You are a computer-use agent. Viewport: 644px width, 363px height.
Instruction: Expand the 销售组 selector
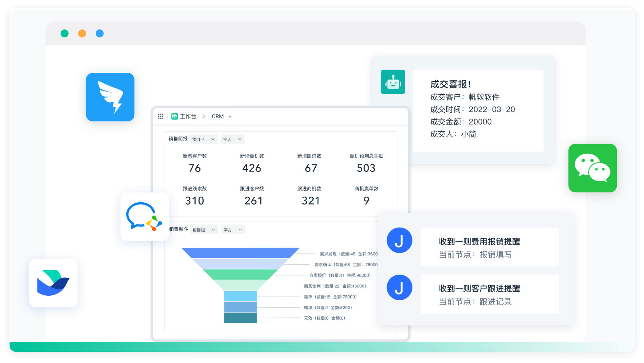pyautogui.click(x=204, y=229)
